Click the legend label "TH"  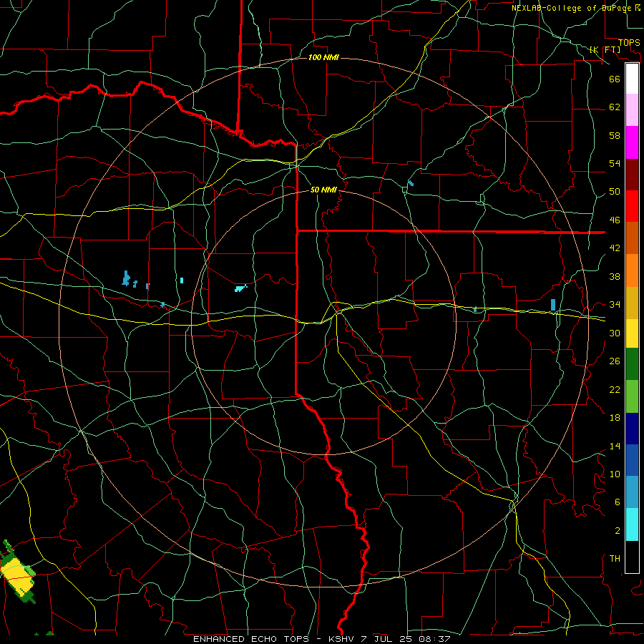[x=615, y=559]
